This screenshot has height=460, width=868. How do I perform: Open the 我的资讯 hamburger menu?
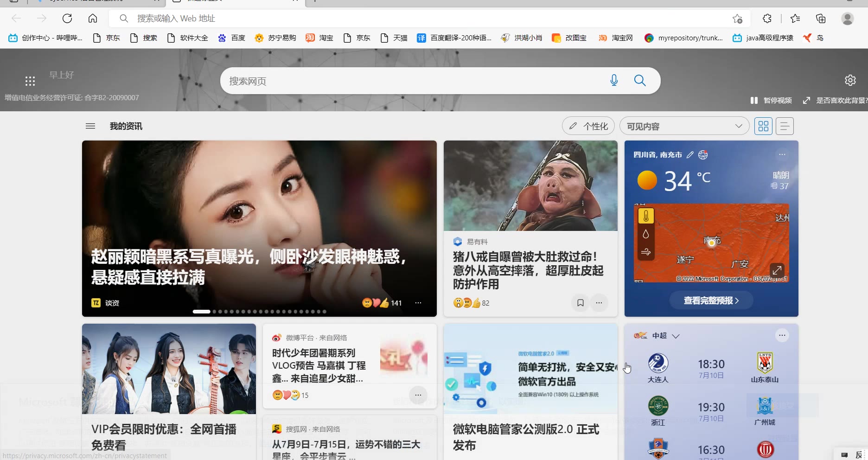[x=90, y=126]
